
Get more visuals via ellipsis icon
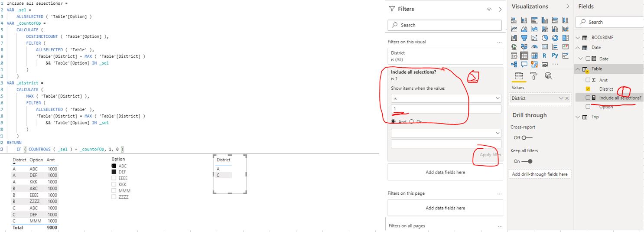[555, 64]
